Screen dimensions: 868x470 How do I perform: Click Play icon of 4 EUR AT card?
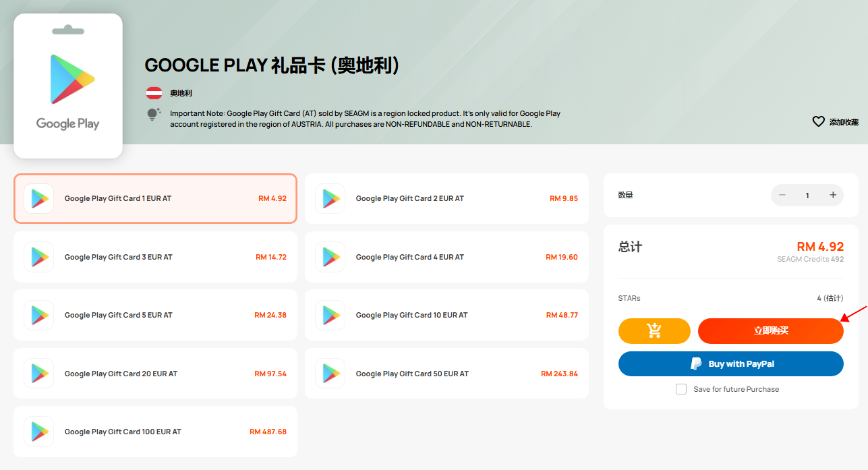point(330,257)
